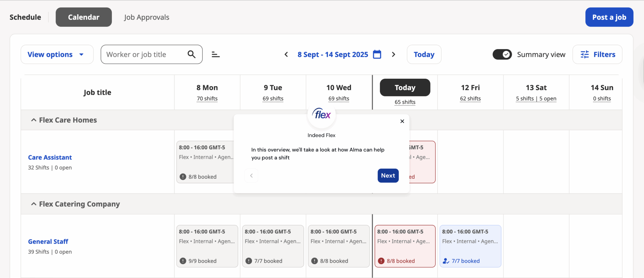644x278 pixels.
Task: Toggle the Summary view switch
Action: [x=502, y=55]
